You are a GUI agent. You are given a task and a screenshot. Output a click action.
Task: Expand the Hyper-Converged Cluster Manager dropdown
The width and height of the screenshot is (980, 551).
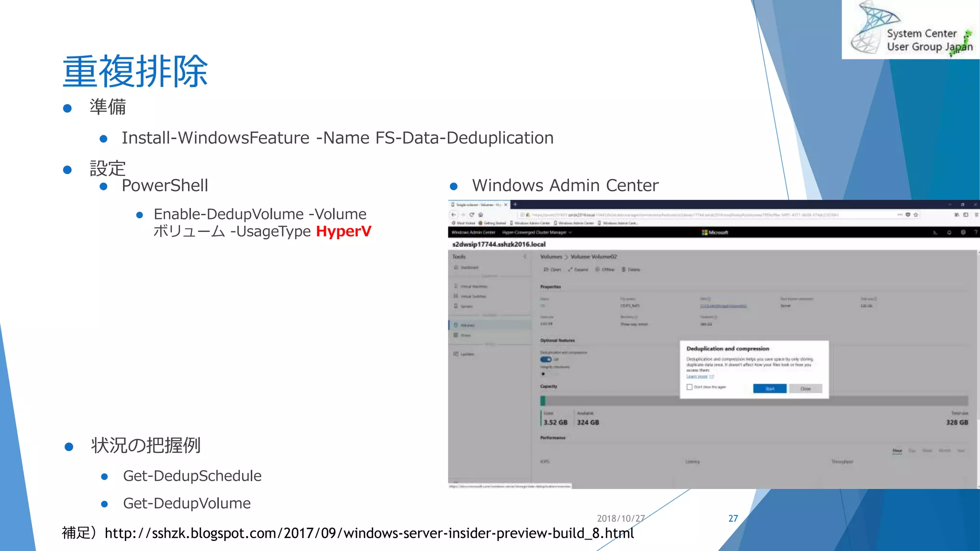coord(537,232)
